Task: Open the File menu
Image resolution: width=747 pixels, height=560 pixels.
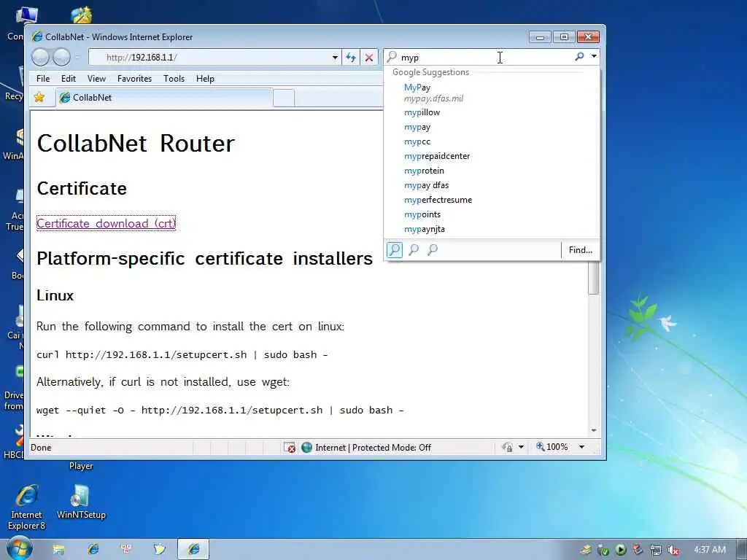Action: coord(43,79)
